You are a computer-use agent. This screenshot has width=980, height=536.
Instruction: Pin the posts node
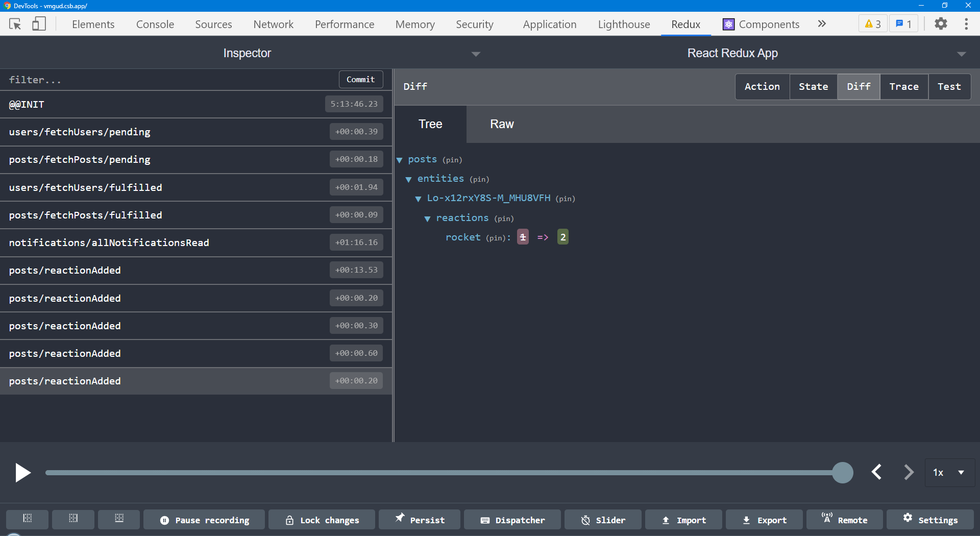[452, 160]
